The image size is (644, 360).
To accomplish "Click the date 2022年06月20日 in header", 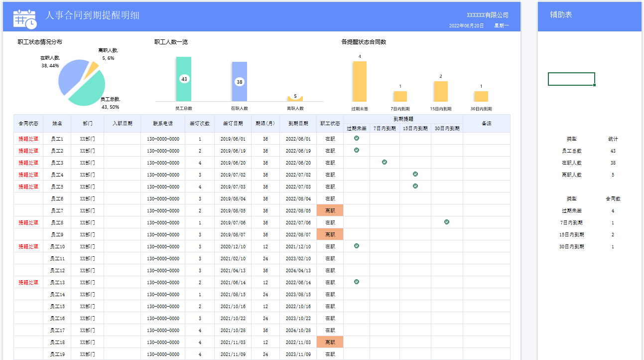I will [466, 25].
